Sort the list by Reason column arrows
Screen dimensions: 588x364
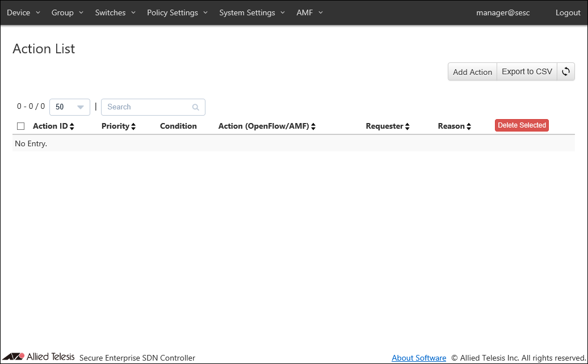click(469, 126)
